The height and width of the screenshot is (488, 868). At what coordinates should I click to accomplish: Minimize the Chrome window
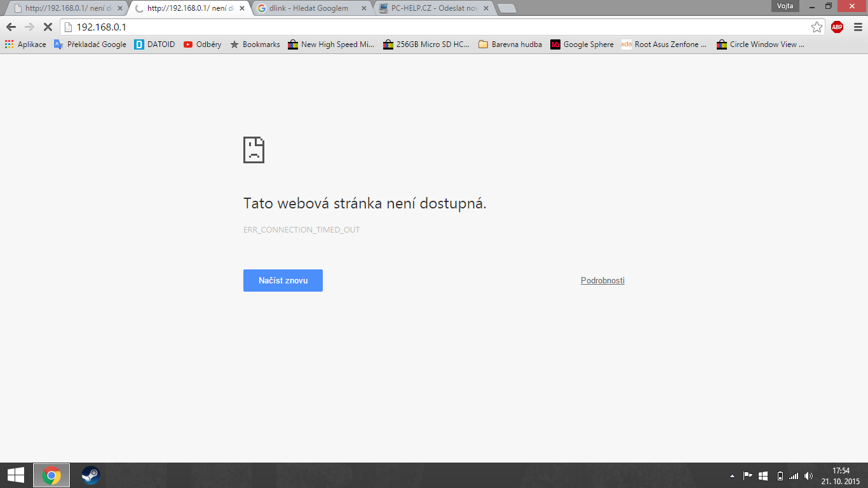811,6
